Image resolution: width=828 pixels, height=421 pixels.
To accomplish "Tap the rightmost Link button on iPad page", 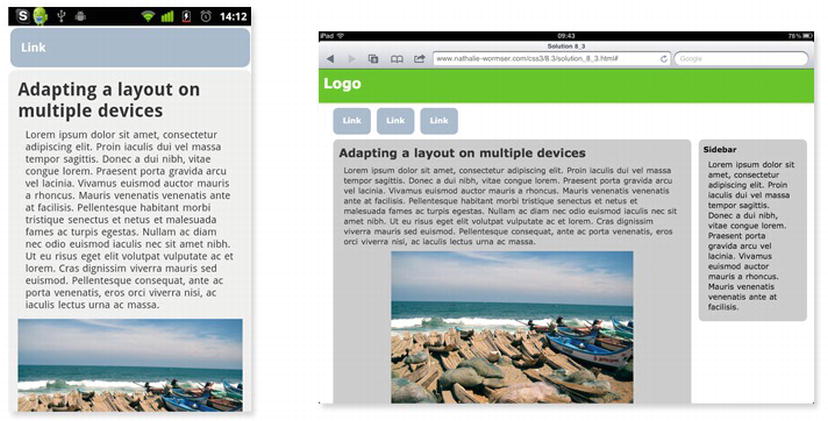I will [439, 121].
